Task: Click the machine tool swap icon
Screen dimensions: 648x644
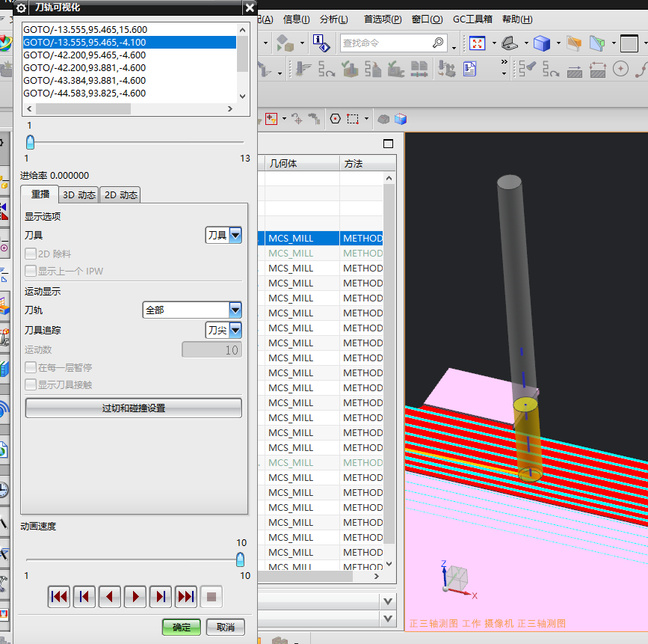Action: point(446,69)
